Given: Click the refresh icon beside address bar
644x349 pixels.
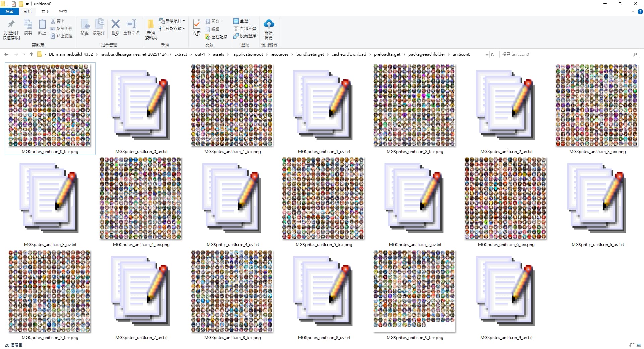Looking at the screenshot, I should pos(493,54).
